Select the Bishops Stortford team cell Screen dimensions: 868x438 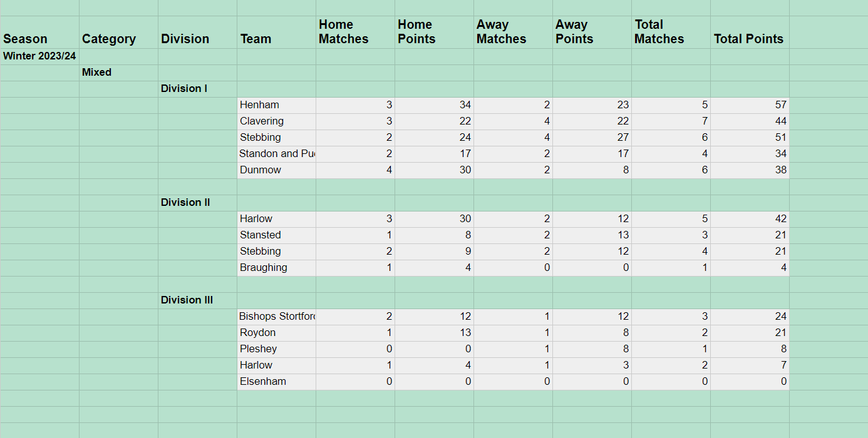pos(276,317)
